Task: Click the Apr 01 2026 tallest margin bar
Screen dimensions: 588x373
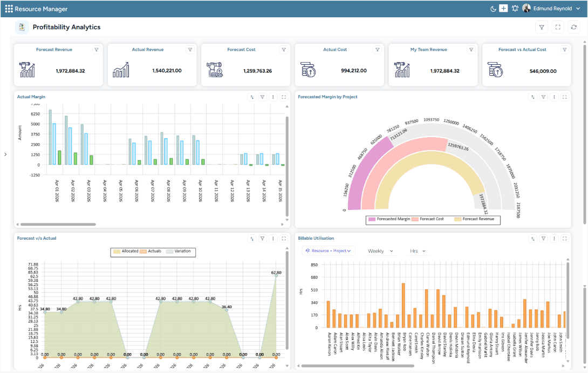Action: (50, 137)
